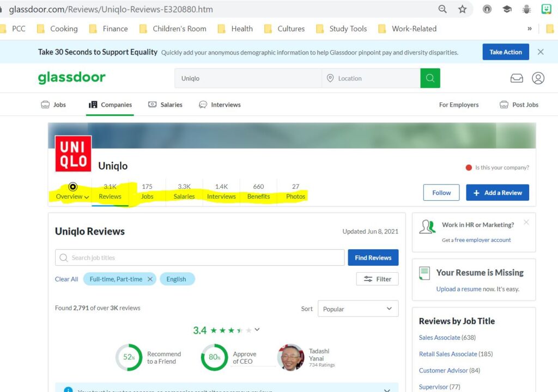Expand the Overview dropdown tab
This screenshot has width=558, height=392.
pos(72,192)
